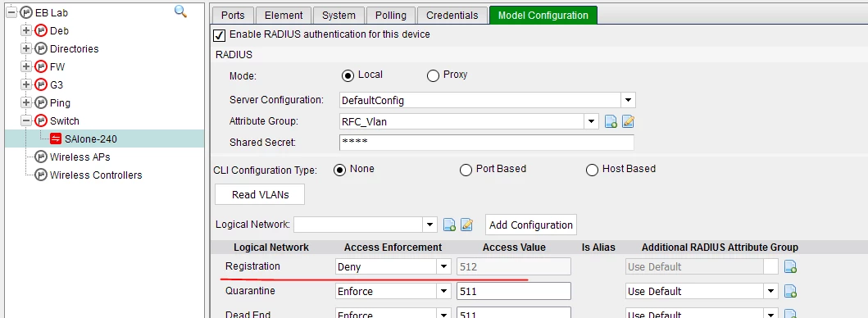The image size is (868, 318).
Task: Open Quarantine Access Enforcement dropdown
Action: (x=443, y=291)
